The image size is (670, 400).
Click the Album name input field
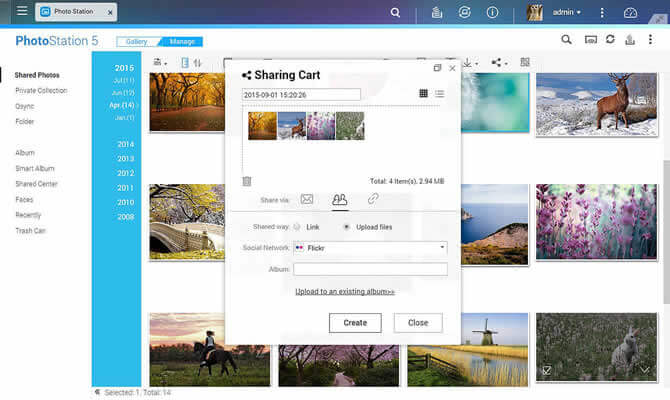370,269
